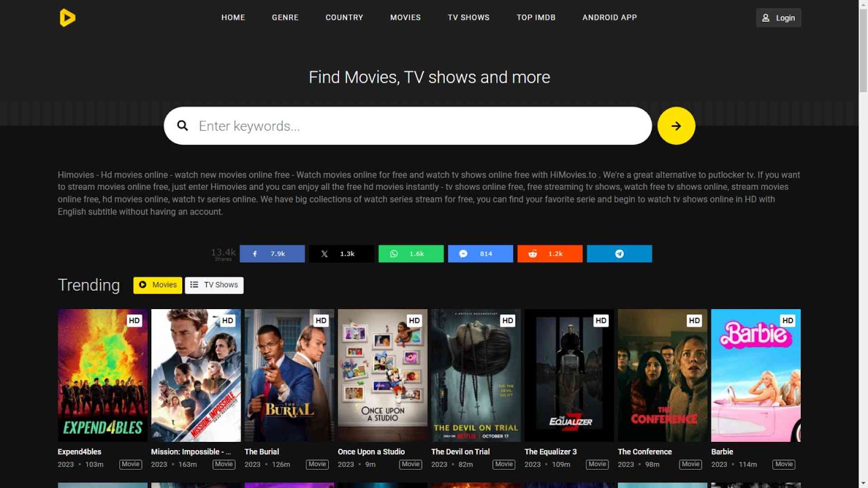Click the Trending section heading
This screenshot has height=488, width=868.
[x=89, y=285]
